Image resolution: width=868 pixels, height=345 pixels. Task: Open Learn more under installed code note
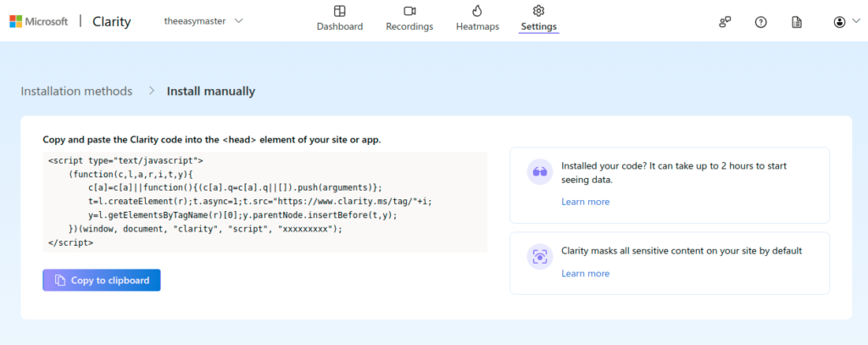click(585, 202)
